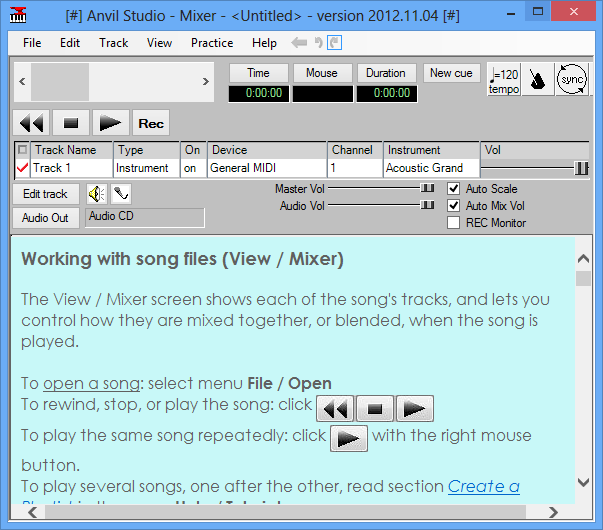Click the Duration button
Screen dimensions: 603x530
(x=386, y=73)
